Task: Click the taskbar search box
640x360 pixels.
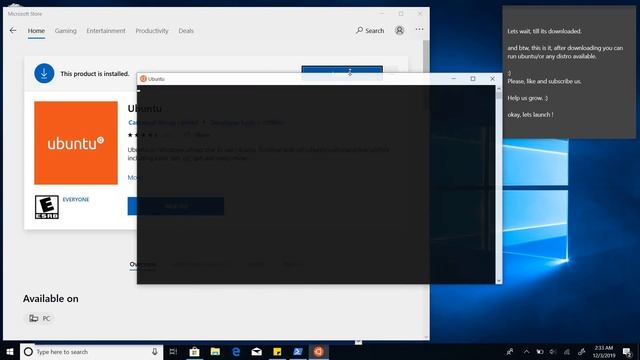Action: (x=91, y=352)
